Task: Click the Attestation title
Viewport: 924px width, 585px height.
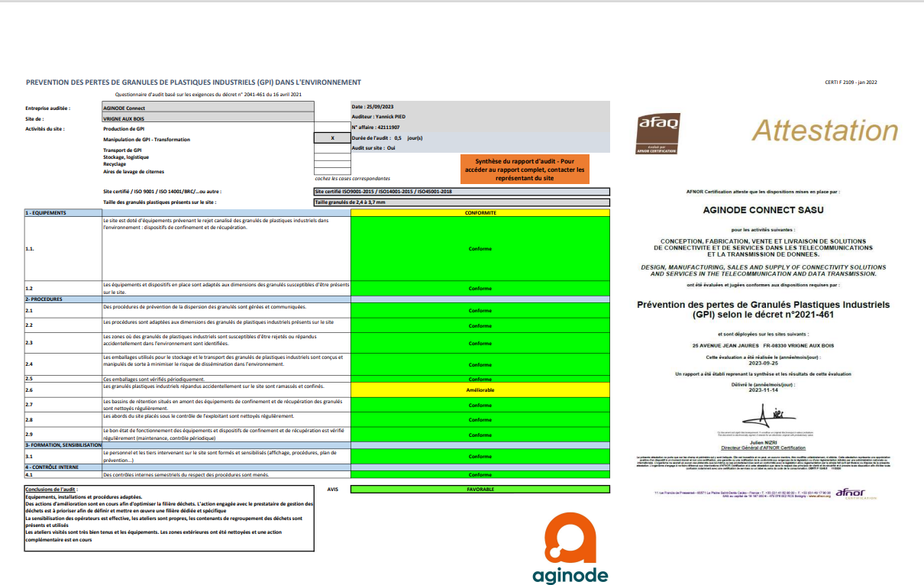Action: [x=825, y=131]
